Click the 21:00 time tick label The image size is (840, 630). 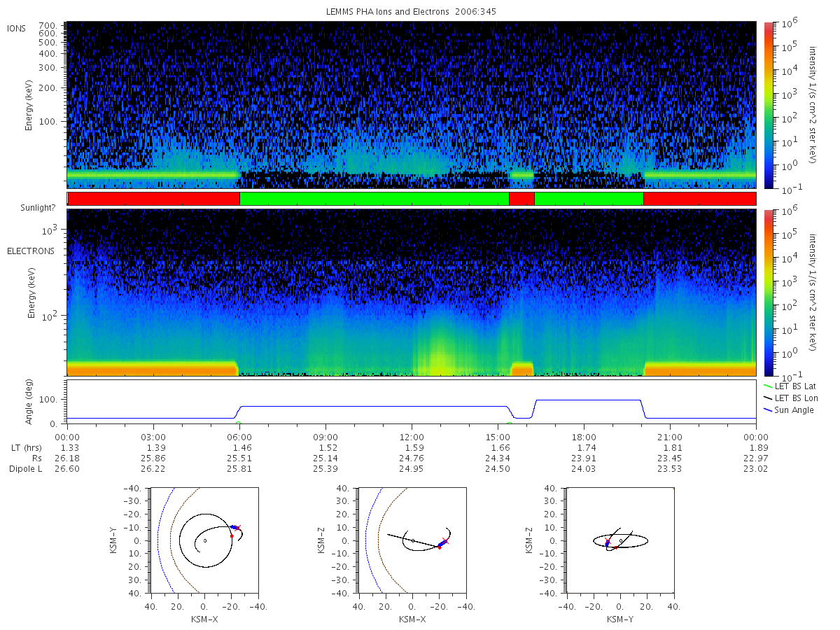670,436
